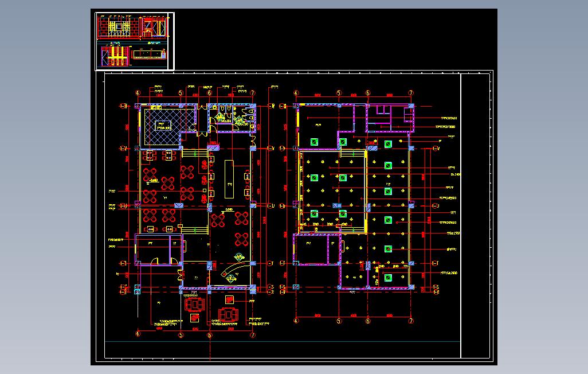This screenshot has width=588, height=374.
Task: Pick the bottom-most green ceiling light fixture
Action: click(x=388, y=278)
